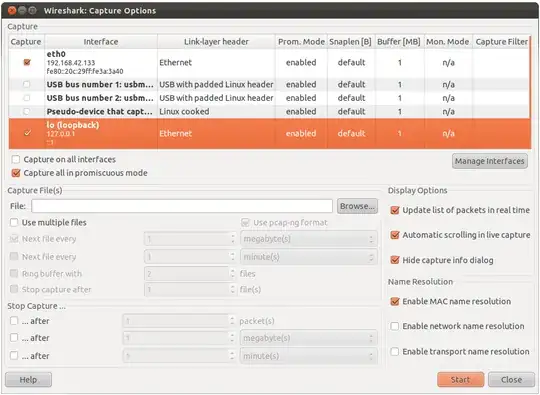Check the Pseudo-device capture checkbox
Image resolution: width=540 pixels, height=395 pixels.
27,112
